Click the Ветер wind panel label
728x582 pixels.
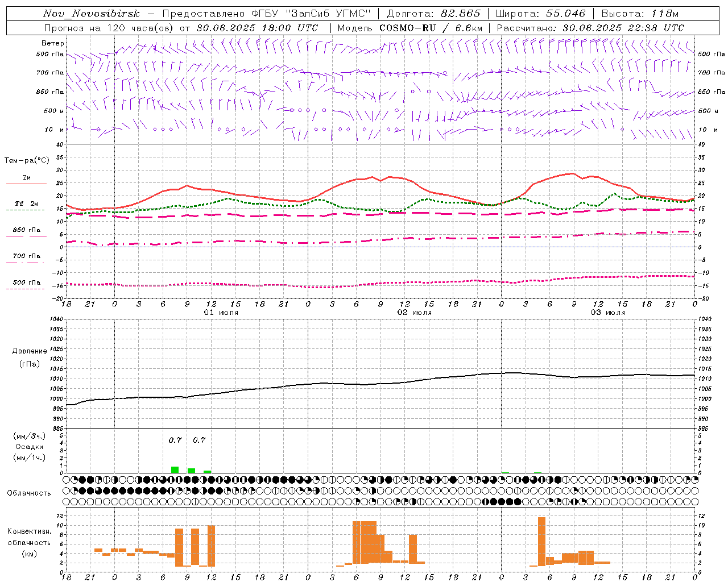click(53, 43)
